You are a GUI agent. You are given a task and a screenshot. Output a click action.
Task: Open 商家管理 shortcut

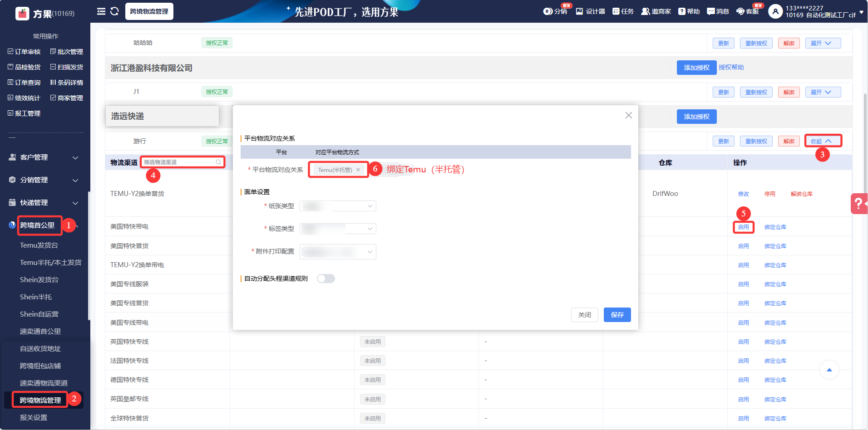click(67, 98)
